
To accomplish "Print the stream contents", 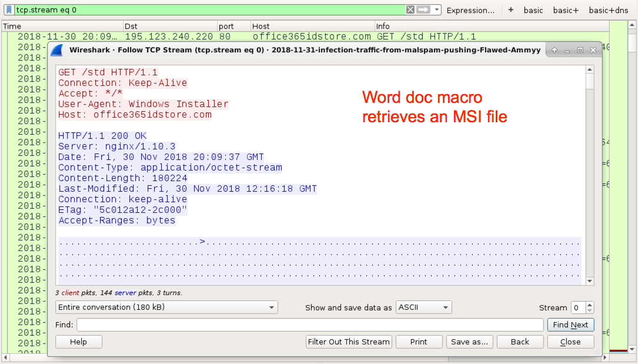I will [419, 342].
